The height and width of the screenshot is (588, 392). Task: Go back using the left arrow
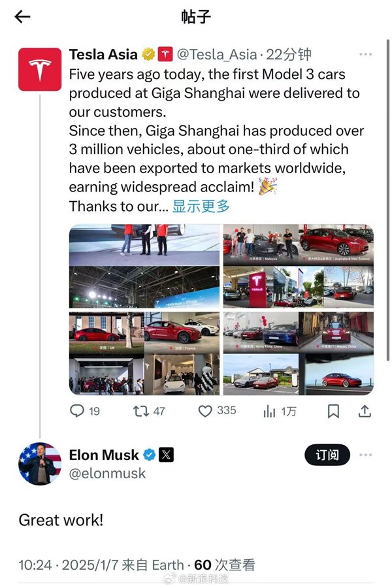coord(22,16)
